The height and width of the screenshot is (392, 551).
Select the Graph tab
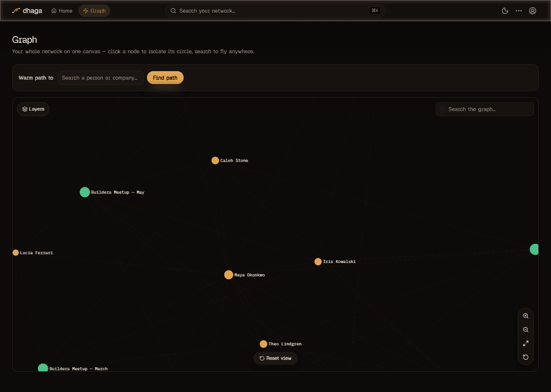coord(95,11)
